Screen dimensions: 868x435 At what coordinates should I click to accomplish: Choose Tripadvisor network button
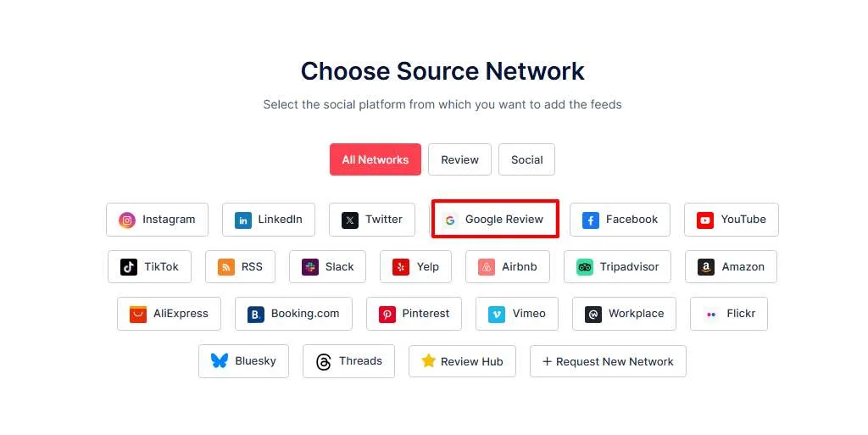(617, 267)
